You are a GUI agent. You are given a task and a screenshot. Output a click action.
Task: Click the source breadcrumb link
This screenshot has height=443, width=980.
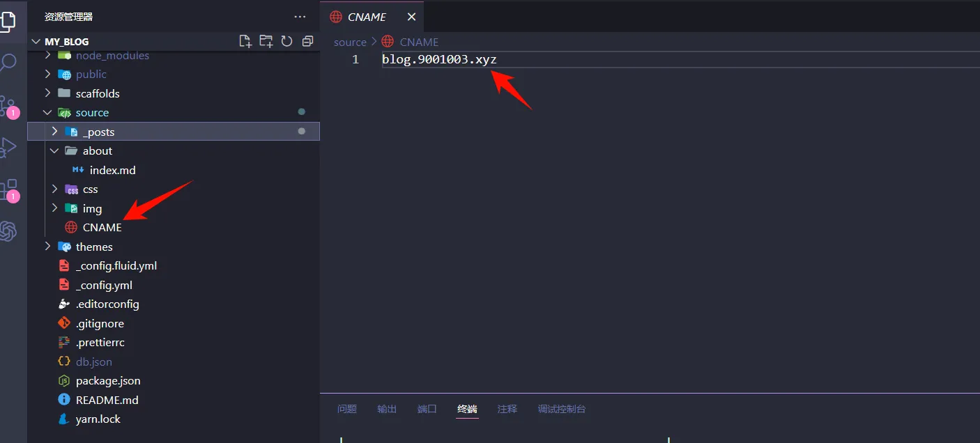[x=350, y=42]
